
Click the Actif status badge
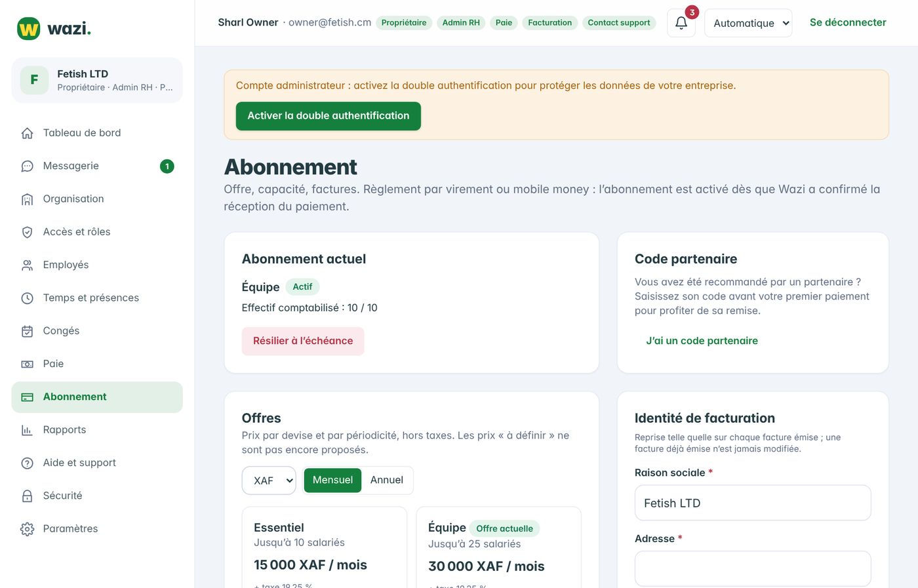click(x=302, y=287)
